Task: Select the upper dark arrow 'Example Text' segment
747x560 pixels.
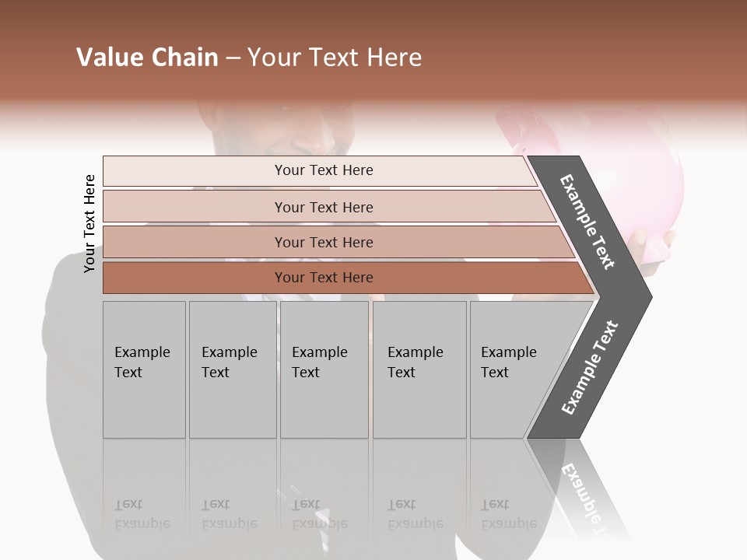Action: click(x=588, y=224)
